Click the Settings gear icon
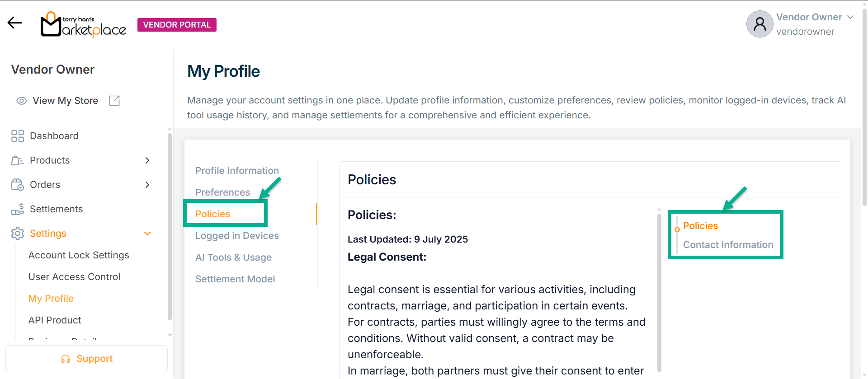This screenshot has width=868, height=379. [x=18, y=234]
